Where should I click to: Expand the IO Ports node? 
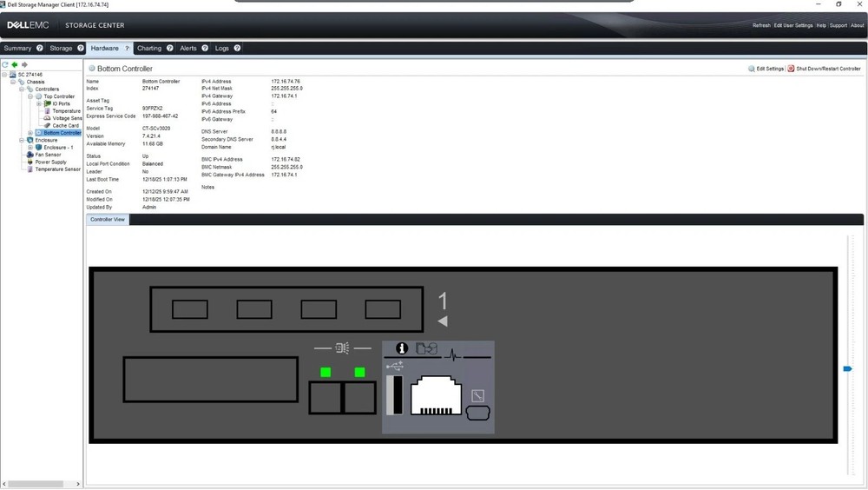click(x=39, y=103)
